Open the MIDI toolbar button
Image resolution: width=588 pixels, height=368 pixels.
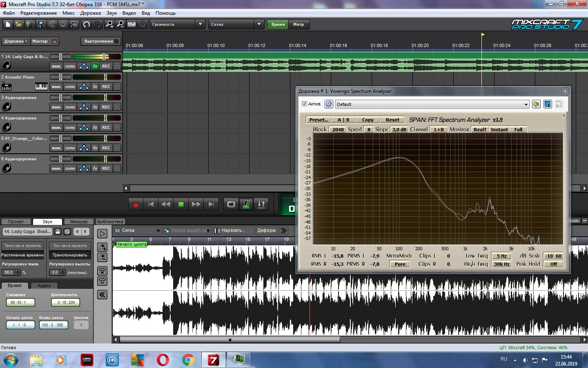click(131, 25)
